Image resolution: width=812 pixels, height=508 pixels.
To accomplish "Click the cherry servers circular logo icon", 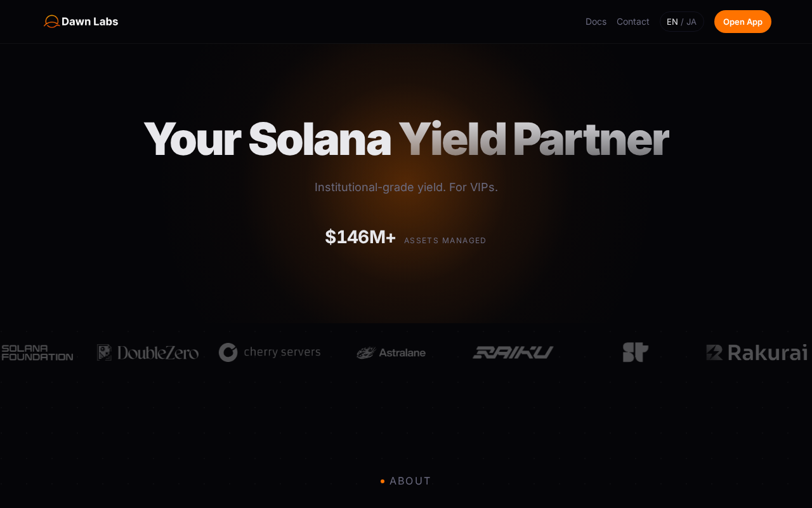I will click(228, 352).
